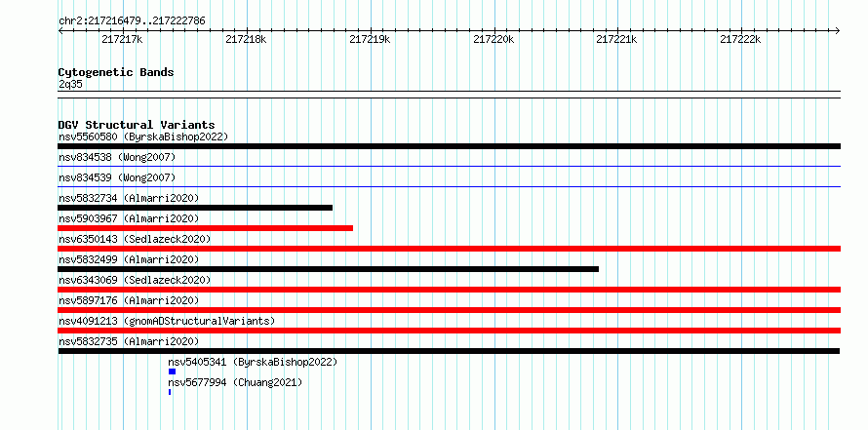868x430 pixels.
Task: Select the short black bar of nsv5832734
Action: (x=195, y=208)
